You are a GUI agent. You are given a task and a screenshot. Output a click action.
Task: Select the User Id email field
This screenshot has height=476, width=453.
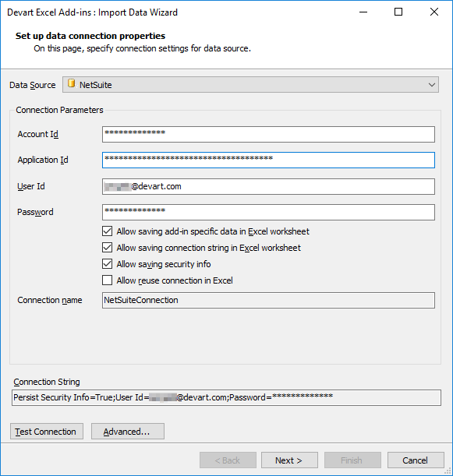tap(268, 186)
